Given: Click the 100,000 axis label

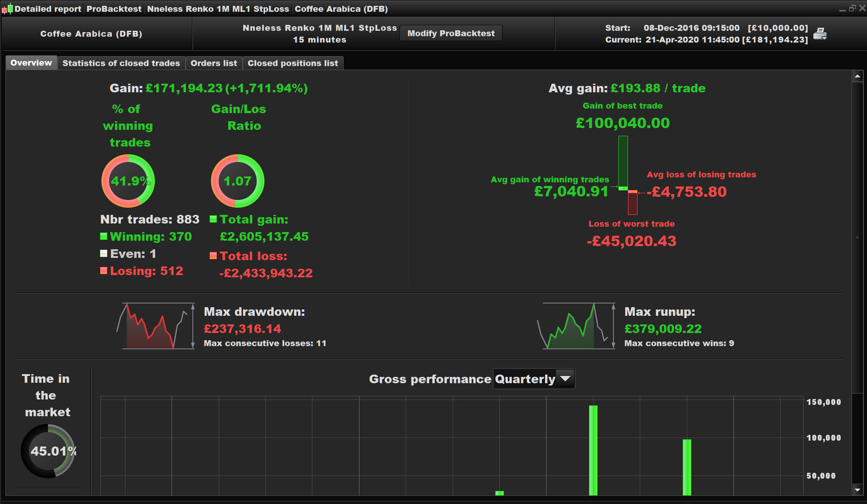Looking at the screenshot, I should [x=824, y=438].
